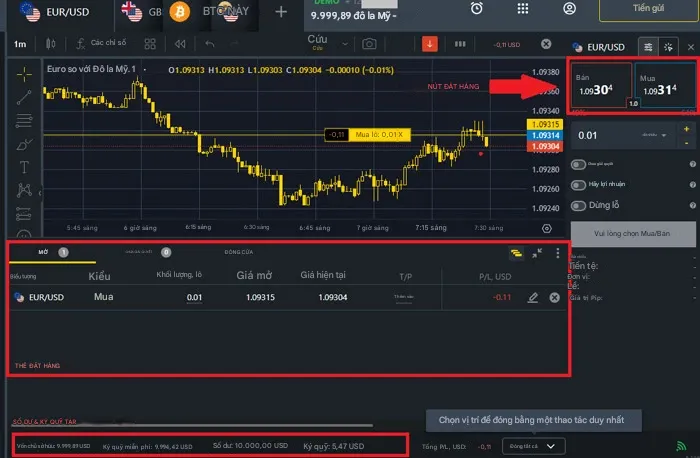Toggle the pending order switch
Viewport: 700px width, 458px height.
point(578,164)
